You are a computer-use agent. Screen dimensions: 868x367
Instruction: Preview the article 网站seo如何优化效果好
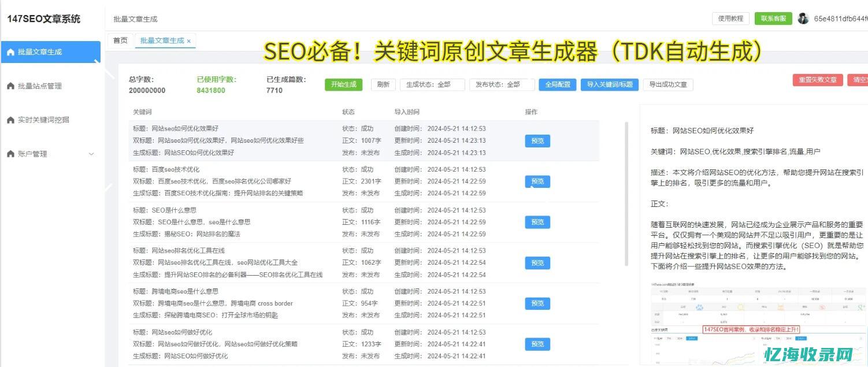click(x=537, y=140)
